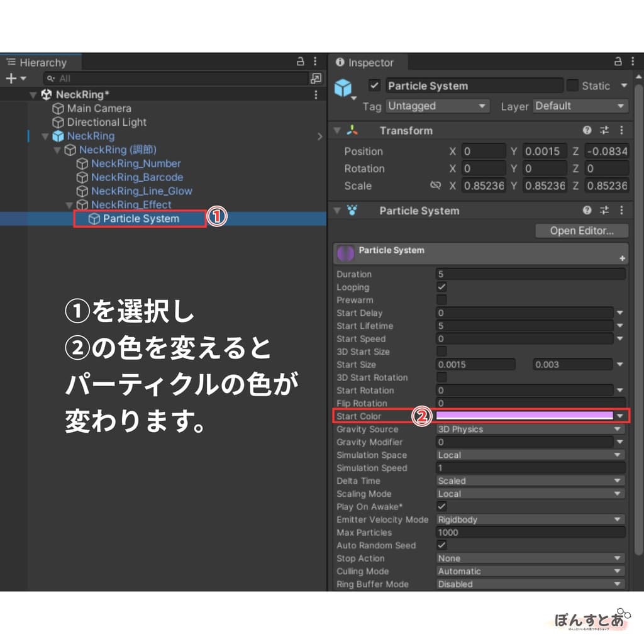Open Particle System component help icon
The width and height of the screenshot is (644, 644).
(x=587, y=210)
